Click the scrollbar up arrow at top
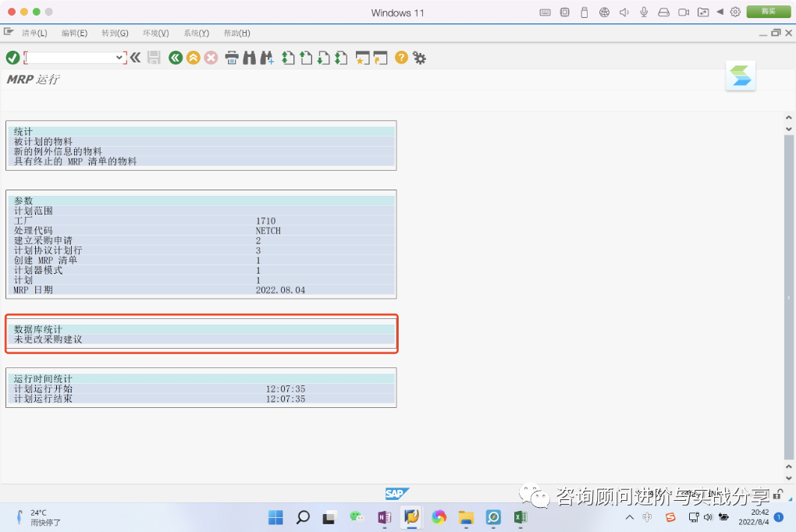 pyautogui.click(x=788, y=117)
